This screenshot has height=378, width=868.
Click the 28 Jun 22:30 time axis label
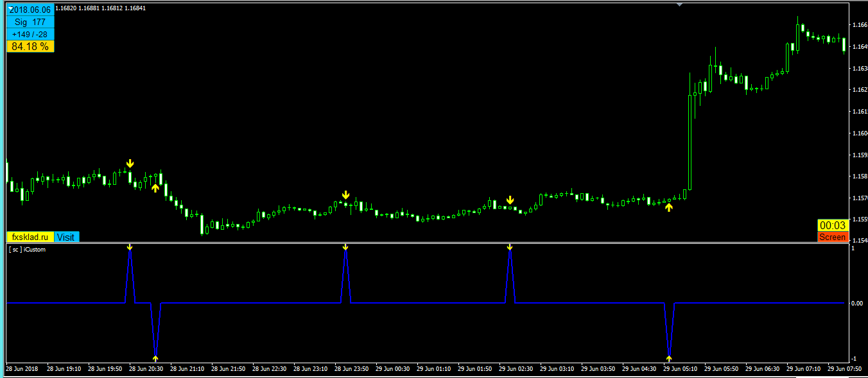click(x=270, y=369)
